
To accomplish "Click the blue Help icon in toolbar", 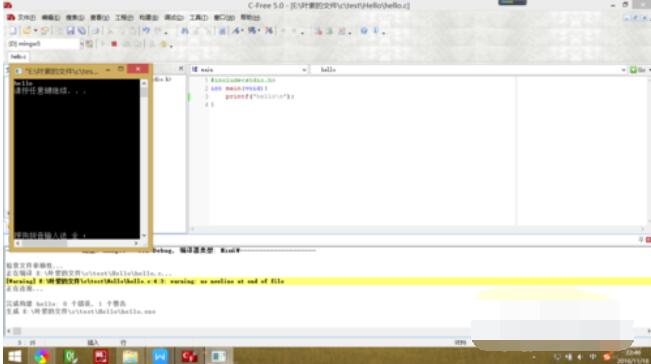I will point(364,31).
